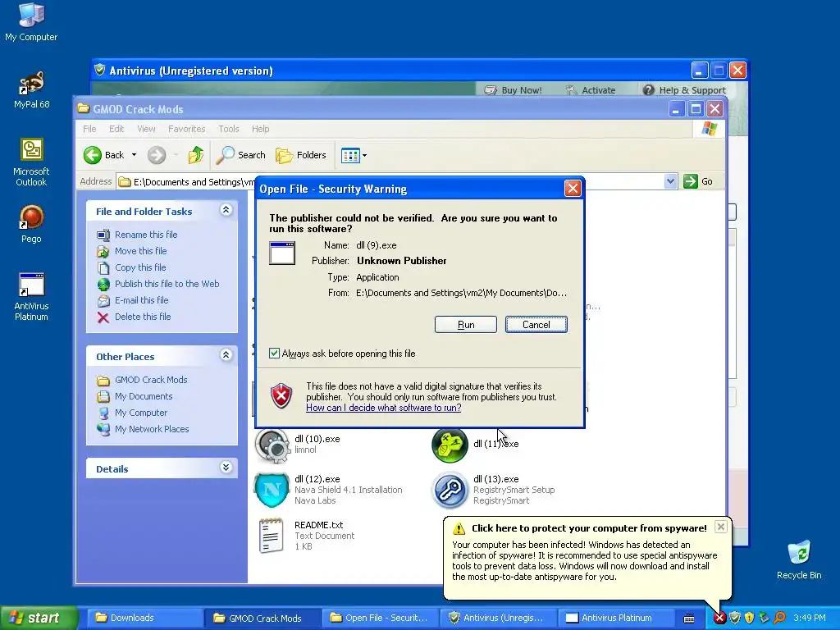Click Move this file task

coord(132,251)
